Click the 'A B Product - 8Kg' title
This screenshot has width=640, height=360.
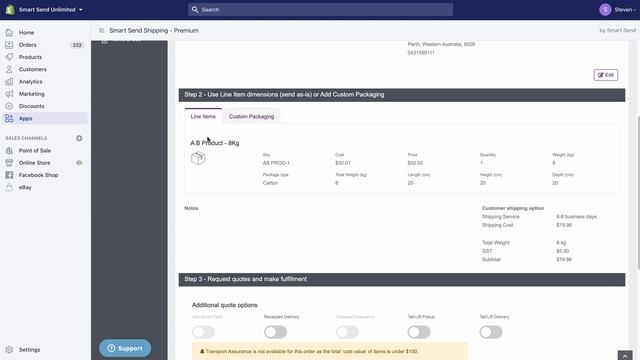(x=215, y=143)
